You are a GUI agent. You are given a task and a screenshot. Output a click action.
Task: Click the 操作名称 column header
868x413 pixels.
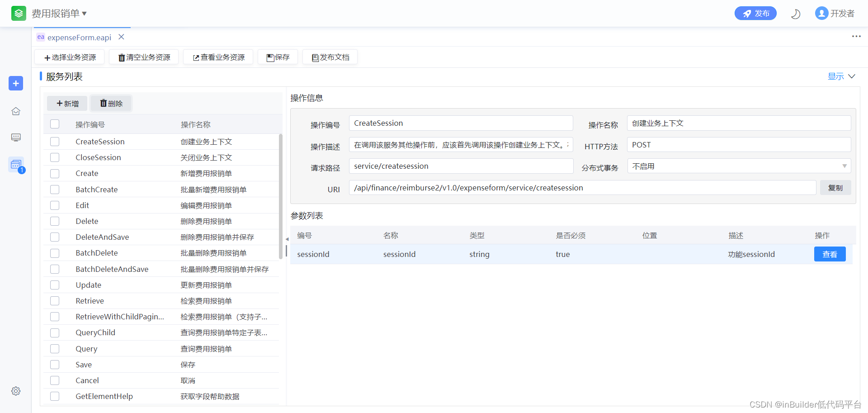[x=196, y=124]
